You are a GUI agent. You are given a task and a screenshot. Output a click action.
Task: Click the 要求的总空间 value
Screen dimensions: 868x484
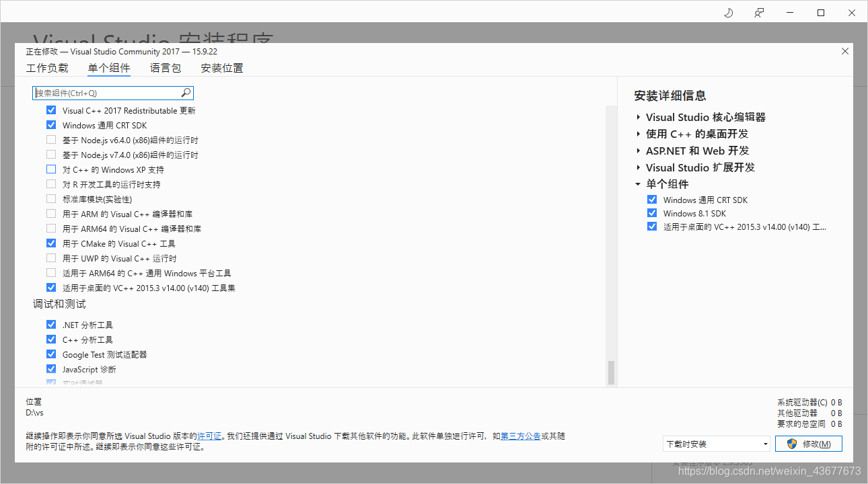836,424
